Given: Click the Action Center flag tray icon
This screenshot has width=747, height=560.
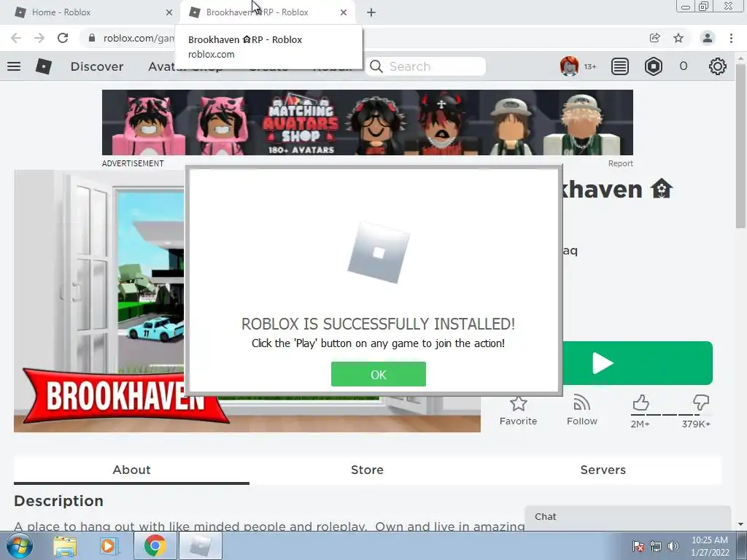Looking at the screenshot, I should pyautogui.click(x=638, y=546).
